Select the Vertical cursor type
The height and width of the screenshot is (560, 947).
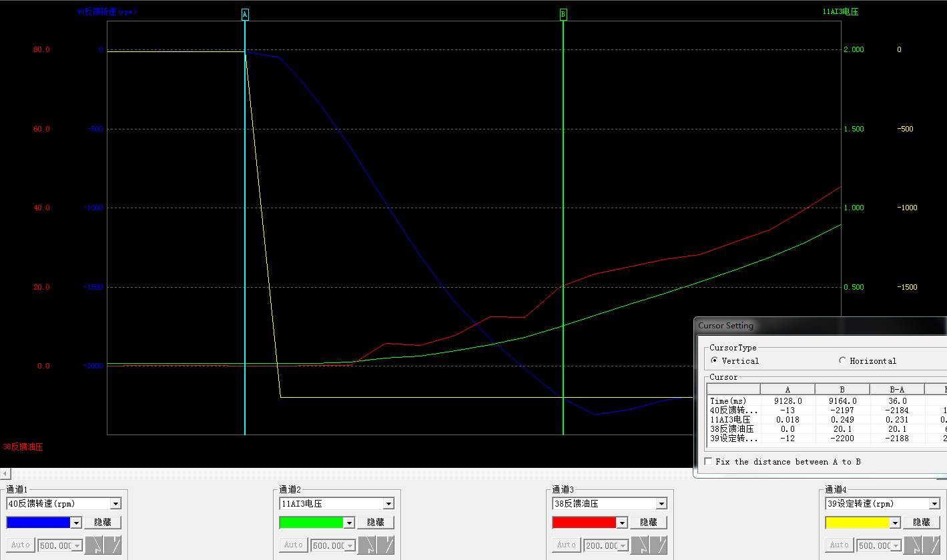coord(715,360)
